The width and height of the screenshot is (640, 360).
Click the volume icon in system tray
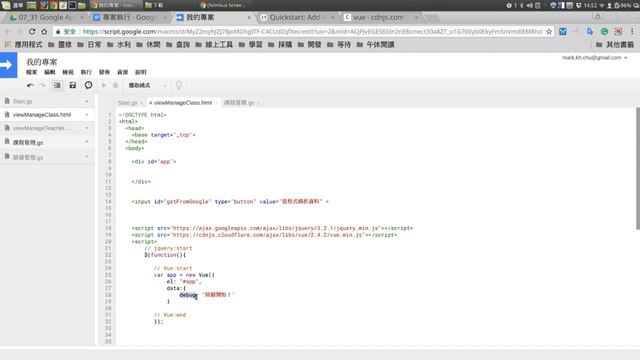coord(530,5)
